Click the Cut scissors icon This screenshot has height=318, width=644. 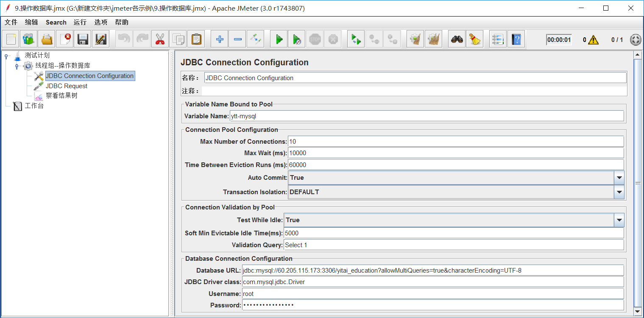160,39
